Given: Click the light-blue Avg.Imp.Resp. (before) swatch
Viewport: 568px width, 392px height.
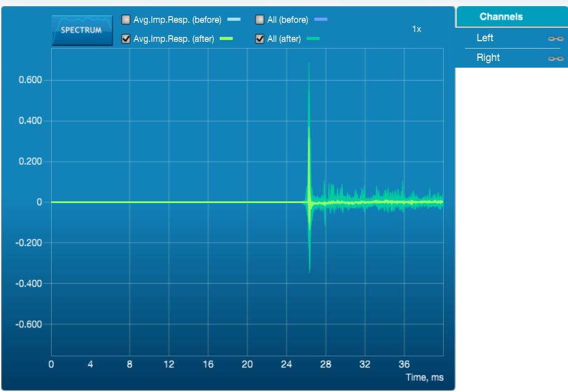Looking at the screenshot, I should point(234,19).
